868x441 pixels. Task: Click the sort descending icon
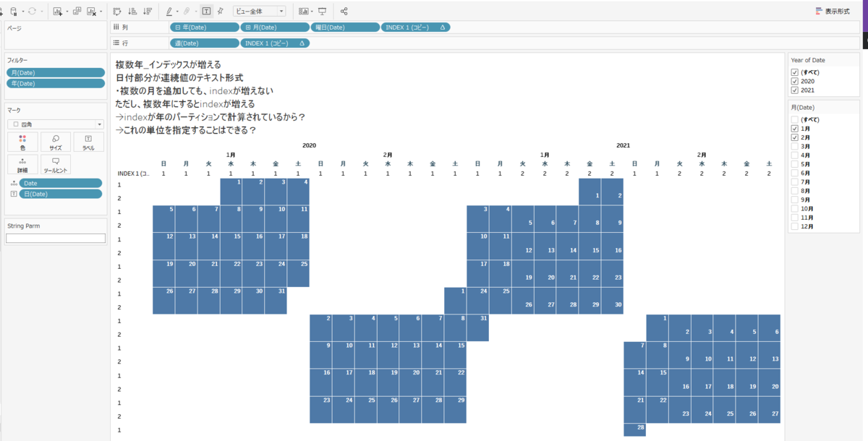pos(148,12)
